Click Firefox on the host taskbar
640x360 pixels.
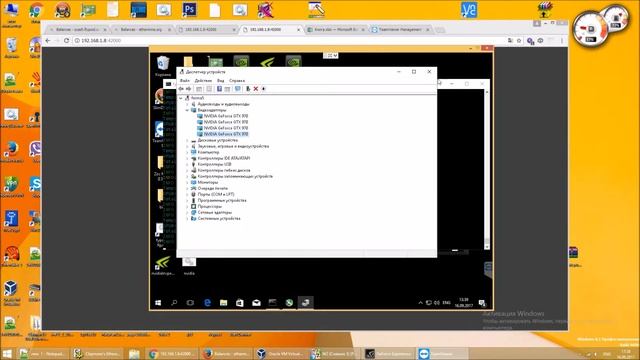point(228,353)
